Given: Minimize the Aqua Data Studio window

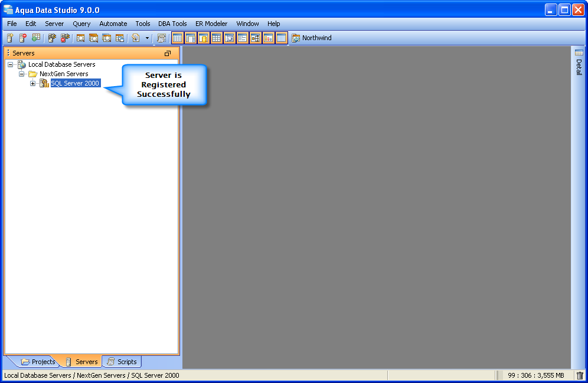Looking at the screenshot, I should 550,10.
